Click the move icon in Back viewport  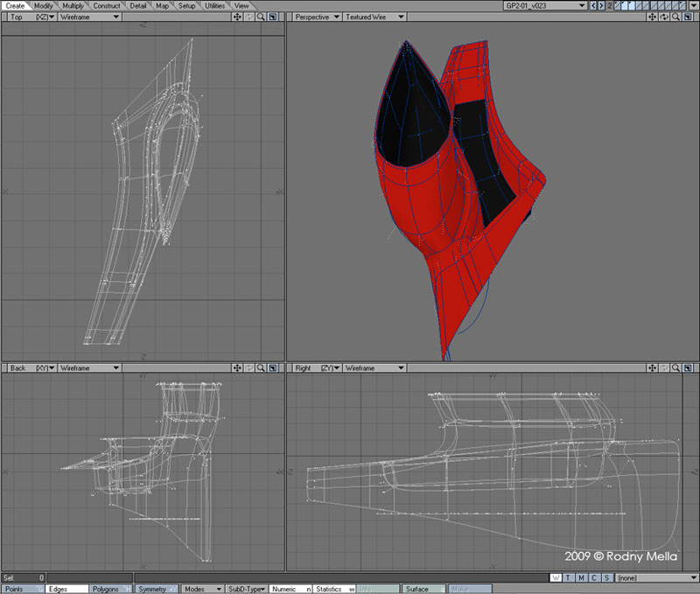click(x=238, y=368)
